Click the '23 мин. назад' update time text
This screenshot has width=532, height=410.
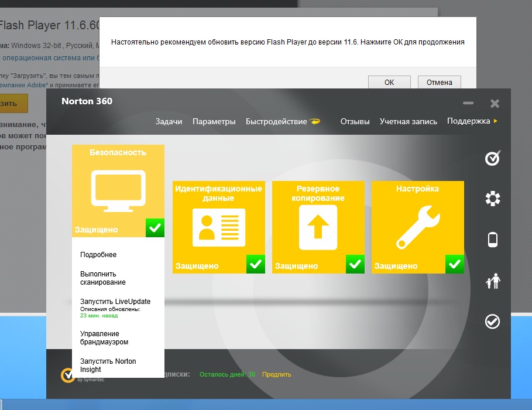99,316
